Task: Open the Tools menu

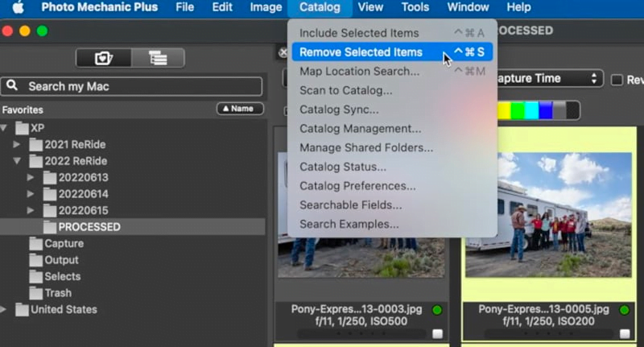Action: point(415,7)
